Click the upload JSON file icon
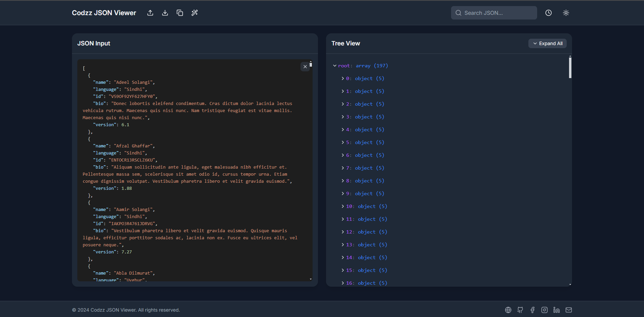Image resolution: width=644 pixels, height=317 pixels. pyautogui.click(x=150, y=13)
